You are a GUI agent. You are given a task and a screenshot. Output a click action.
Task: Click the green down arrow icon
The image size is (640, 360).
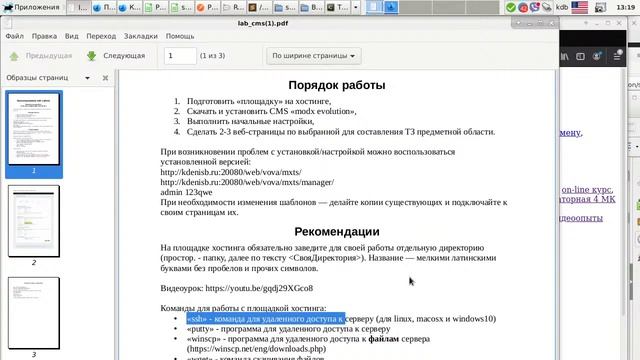tap(91, 56)
